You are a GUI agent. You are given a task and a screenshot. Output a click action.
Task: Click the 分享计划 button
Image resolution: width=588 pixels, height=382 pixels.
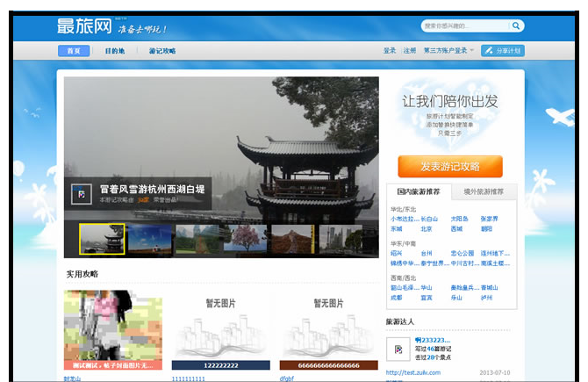tap(503, 51)
